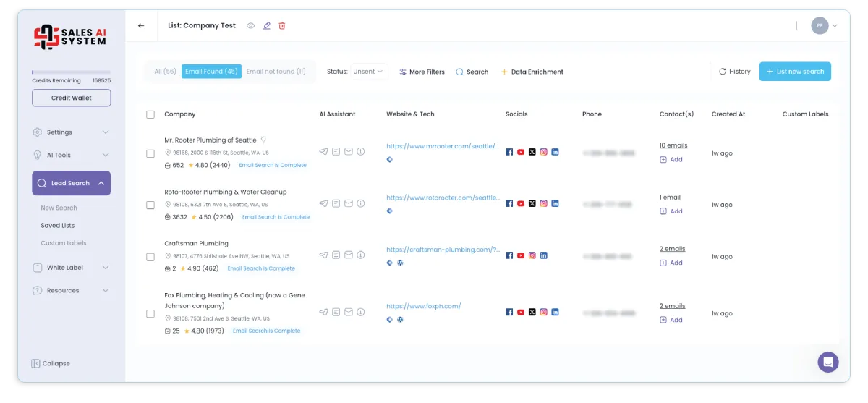Add contact for Craftsman Plumbing
The width and height of the screenshot is (868, 403).
(x=671, y=263)
